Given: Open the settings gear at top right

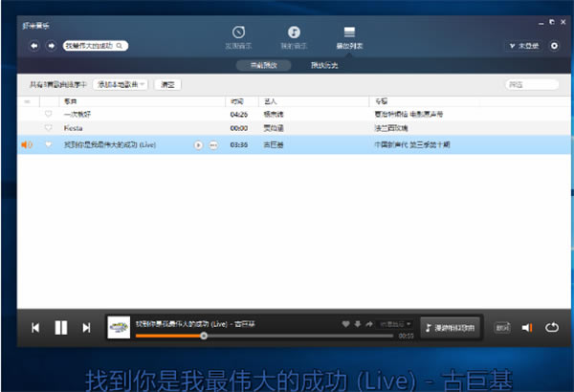Looking at the screenshot, I should (x=554, y=45).
